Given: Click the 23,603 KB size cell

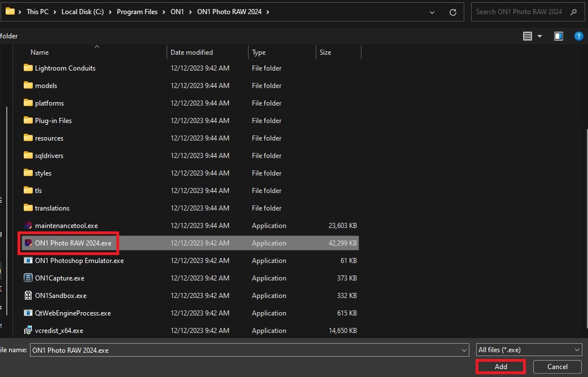Looking at the screenshot, I should point(342,226).
